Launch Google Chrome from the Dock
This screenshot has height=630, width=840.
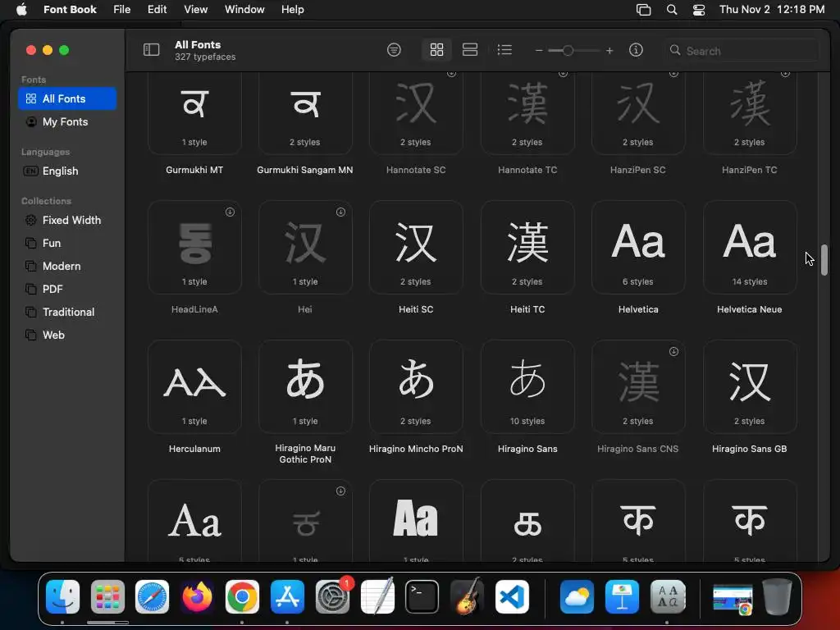(242, 596)
